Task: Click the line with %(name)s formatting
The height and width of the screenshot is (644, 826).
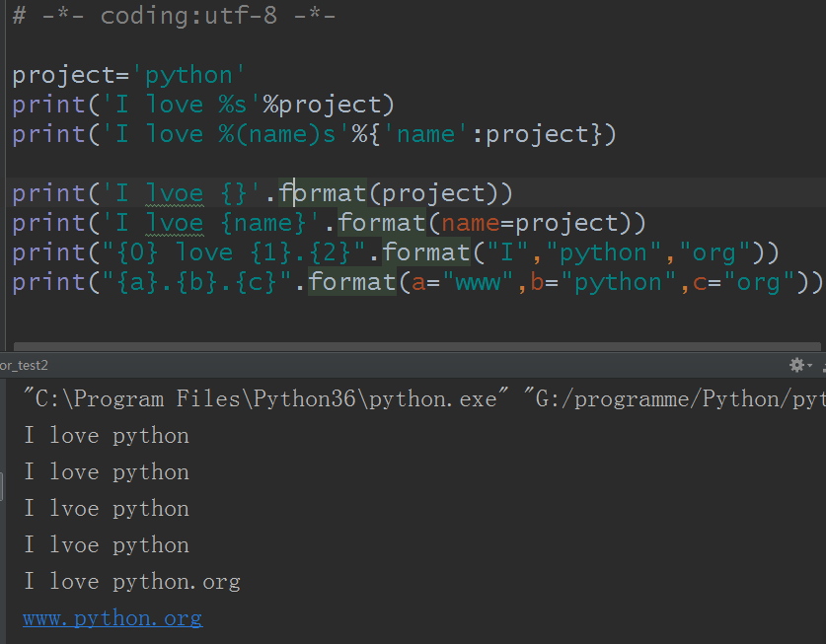Action: click(x=315, y=134)
